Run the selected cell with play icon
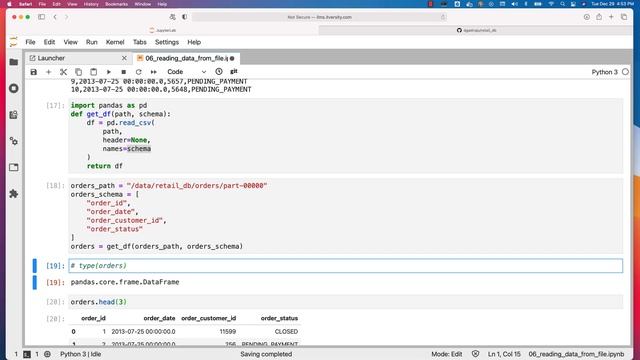Viewport: 640px width, 360px height. coord(109,72)
